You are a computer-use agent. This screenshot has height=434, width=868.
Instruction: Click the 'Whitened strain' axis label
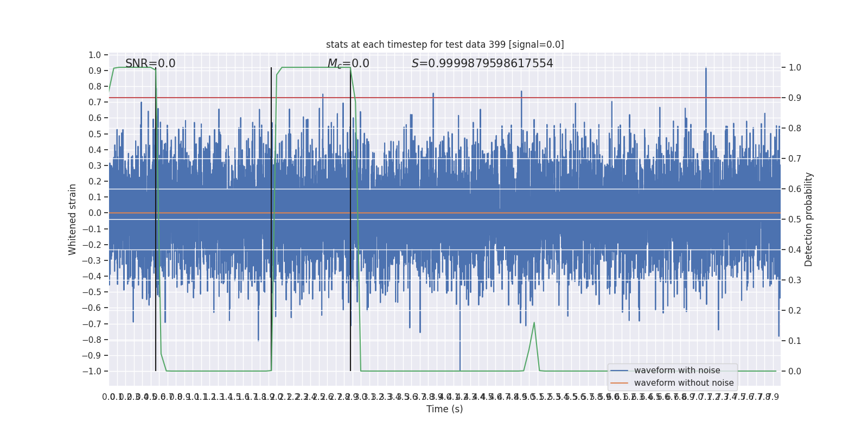click(73, 219)
